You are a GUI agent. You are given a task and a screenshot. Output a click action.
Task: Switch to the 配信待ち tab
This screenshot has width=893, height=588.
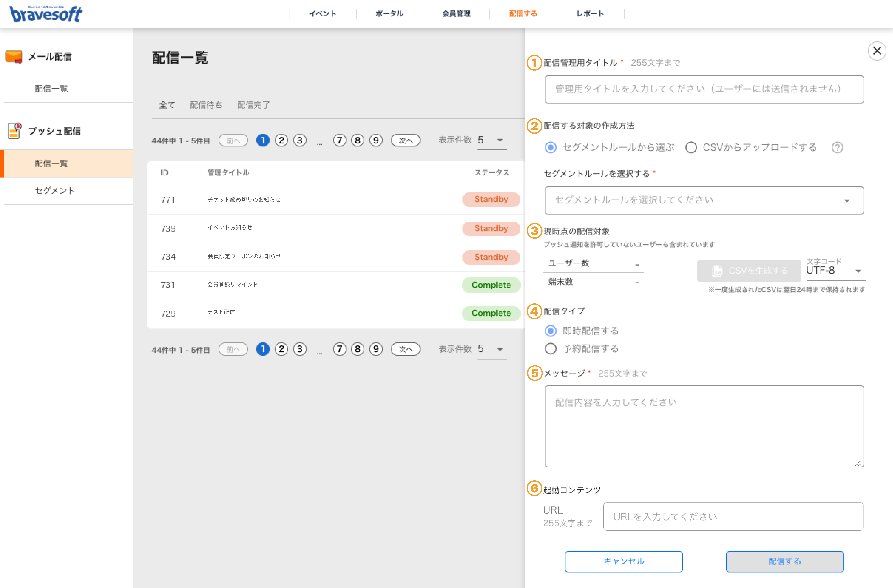click(206, 105)
